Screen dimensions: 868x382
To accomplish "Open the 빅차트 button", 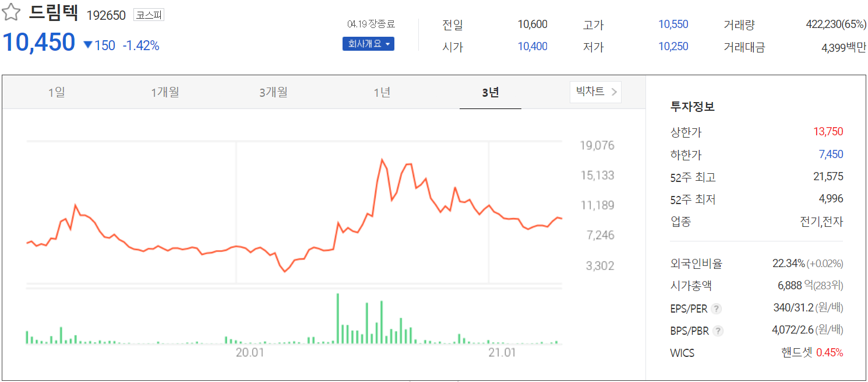I will coord(595,92).
